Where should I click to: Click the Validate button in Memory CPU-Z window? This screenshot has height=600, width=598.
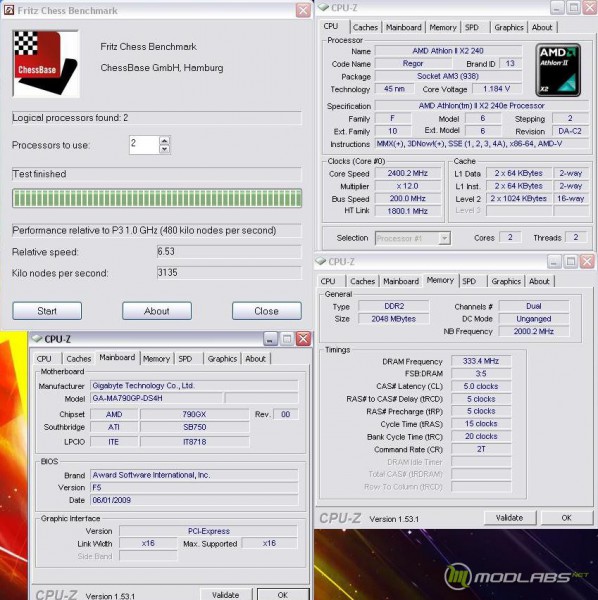coord(510,518)
